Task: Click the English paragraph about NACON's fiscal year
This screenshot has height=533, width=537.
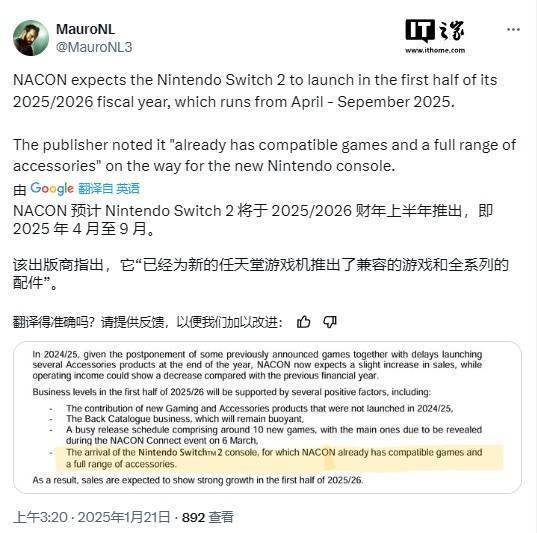Action: click(x=255, y=91)
